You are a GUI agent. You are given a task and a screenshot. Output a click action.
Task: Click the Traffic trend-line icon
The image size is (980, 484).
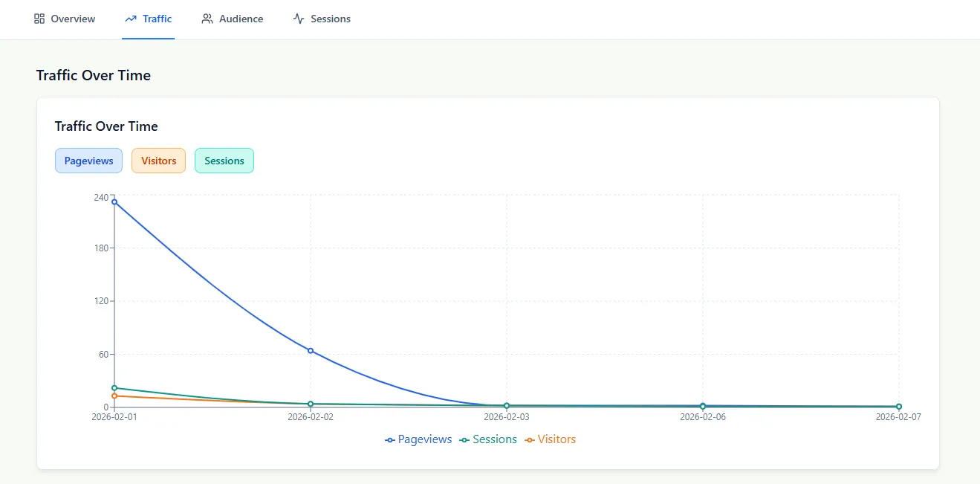tap(129, 19)
